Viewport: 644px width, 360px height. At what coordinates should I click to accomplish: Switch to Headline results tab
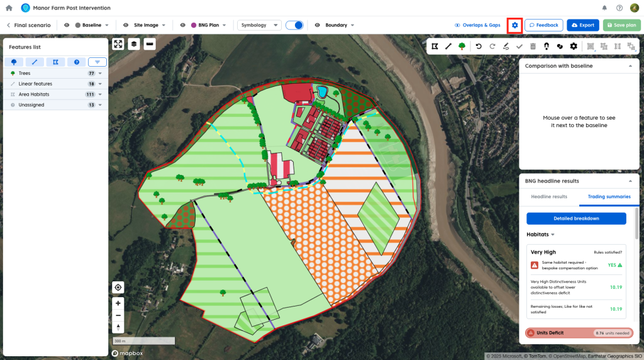tap(549, 197)
